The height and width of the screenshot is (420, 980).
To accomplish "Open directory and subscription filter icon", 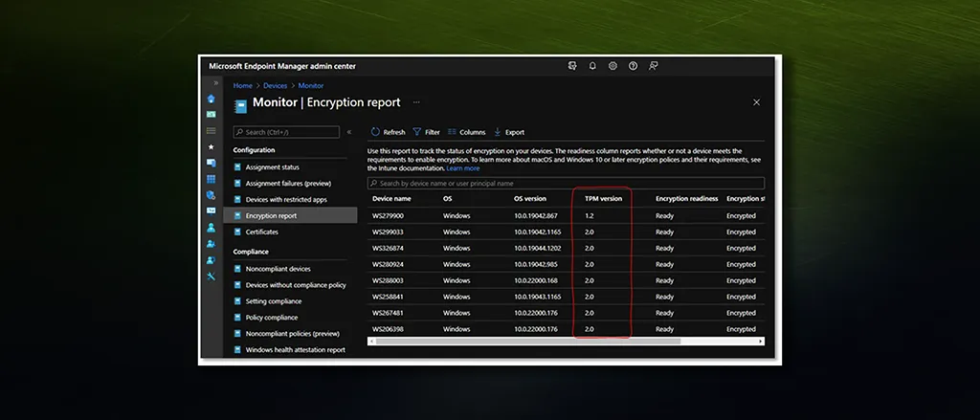I will 572,66.
